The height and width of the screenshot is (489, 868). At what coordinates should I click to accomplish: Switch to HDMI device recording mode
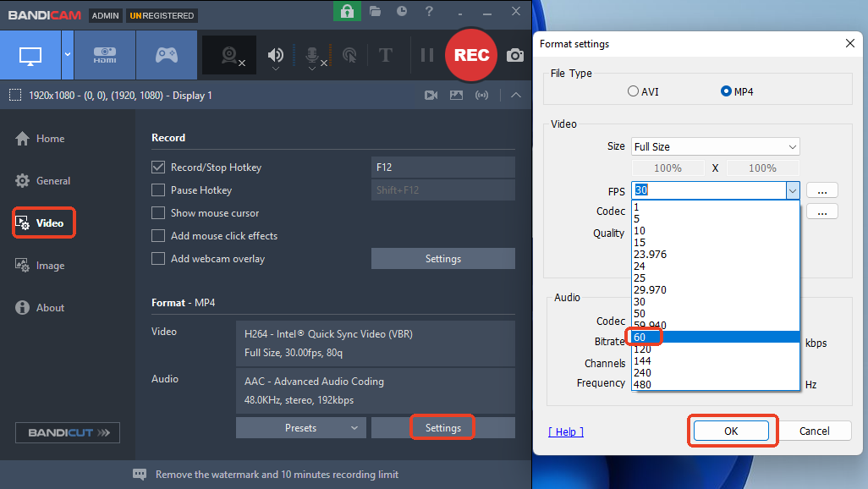[x=105, y=55]
